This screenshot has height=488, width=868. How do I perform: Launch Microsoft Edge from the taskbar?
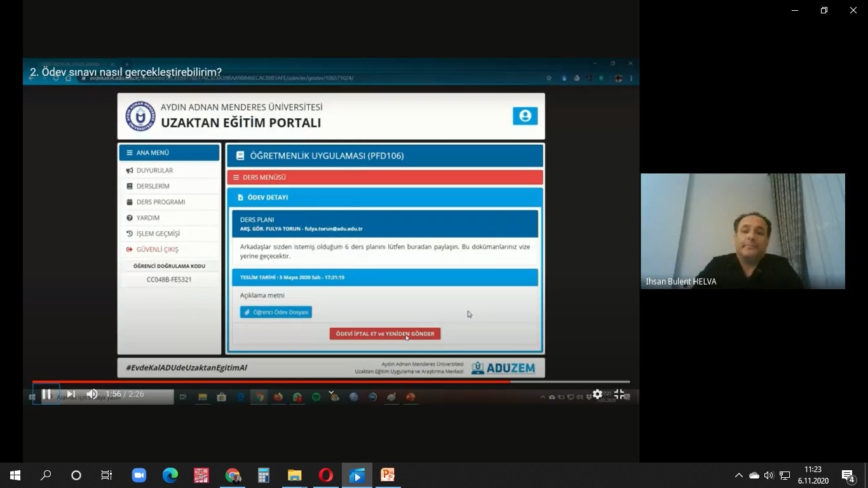click(170, 475)
